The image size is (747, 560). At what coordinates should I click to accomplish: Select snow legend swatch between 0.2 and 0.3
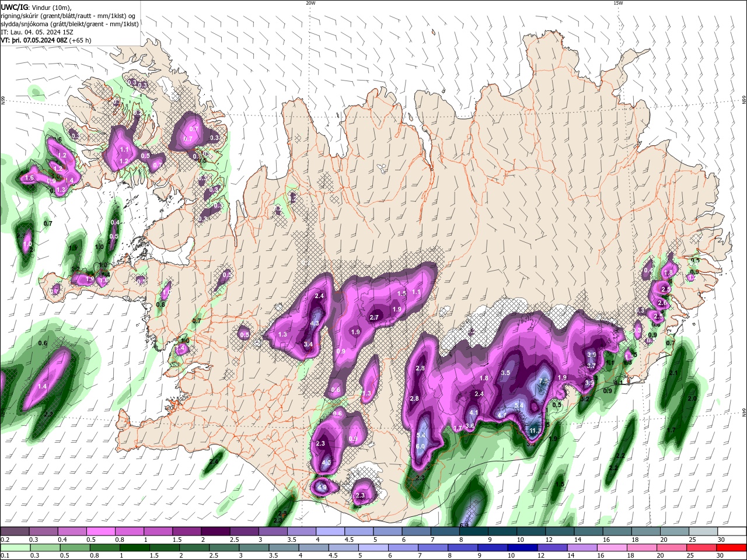pos(14,531)
